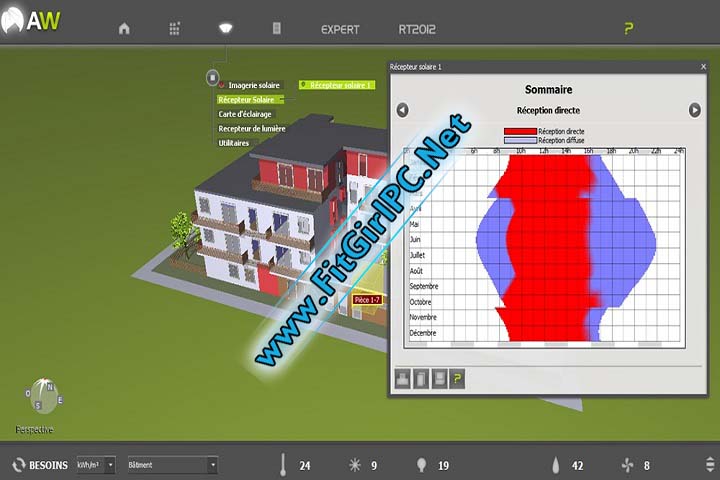Viewport: 720px width, 480px height.
Task: Click the cooling snowflake icon
Action: [x=353, y=465]
